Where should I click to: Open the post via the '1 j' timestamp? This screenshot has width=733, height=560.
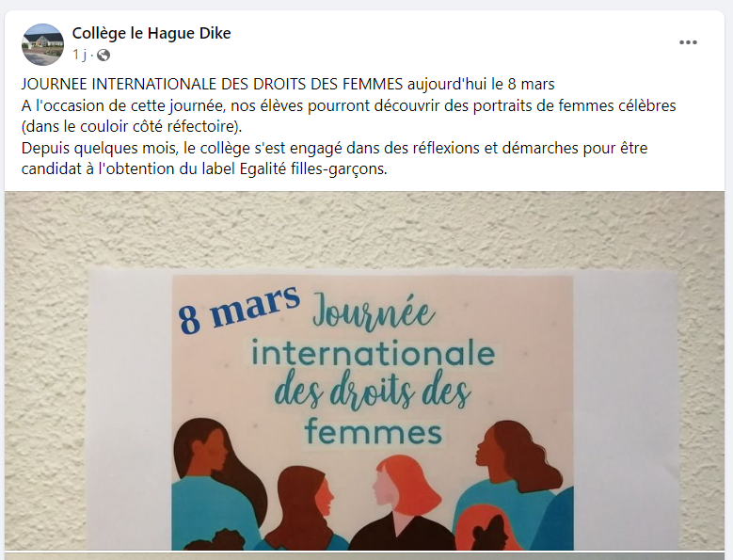point(79,56)
